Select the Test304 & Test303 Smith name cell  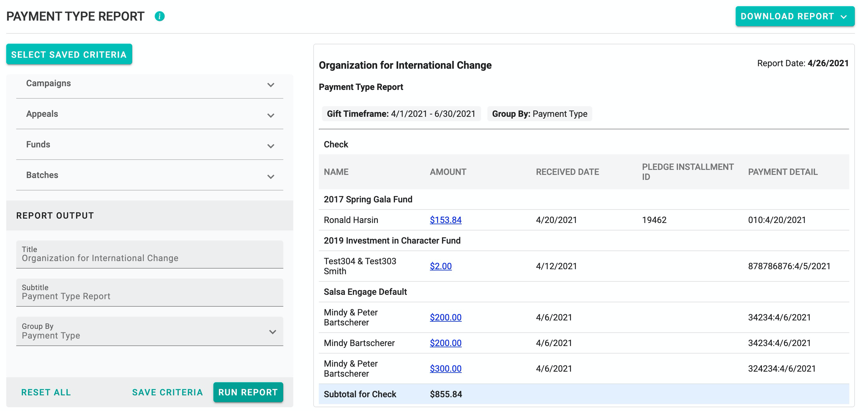coord(360,266)
